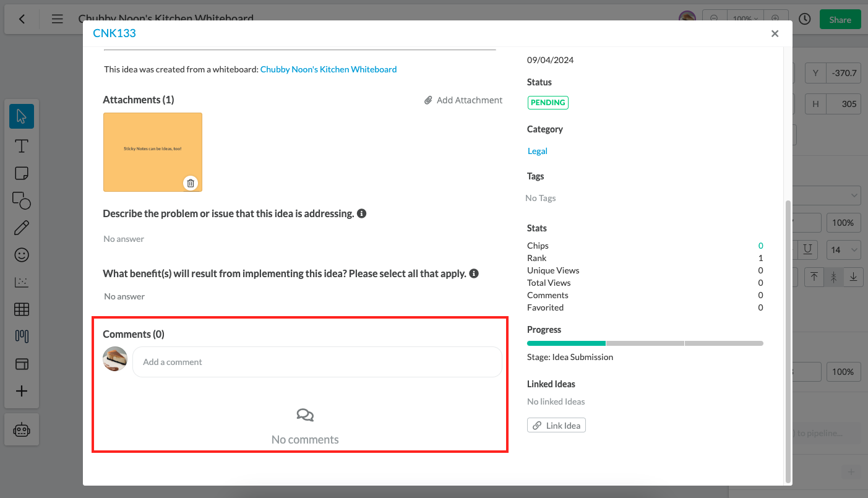
Task: Open the Legal category link
Action: [x=538, y=151]
